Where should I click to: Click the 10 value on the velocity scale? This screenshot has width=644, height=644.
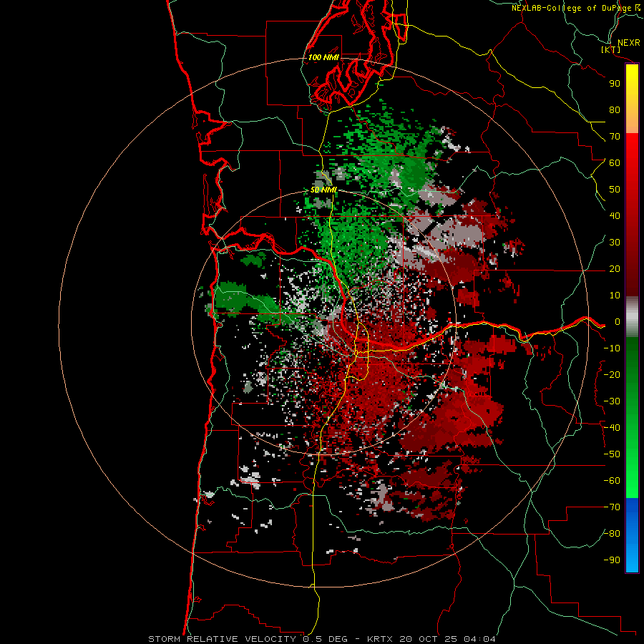click(615, 296)
